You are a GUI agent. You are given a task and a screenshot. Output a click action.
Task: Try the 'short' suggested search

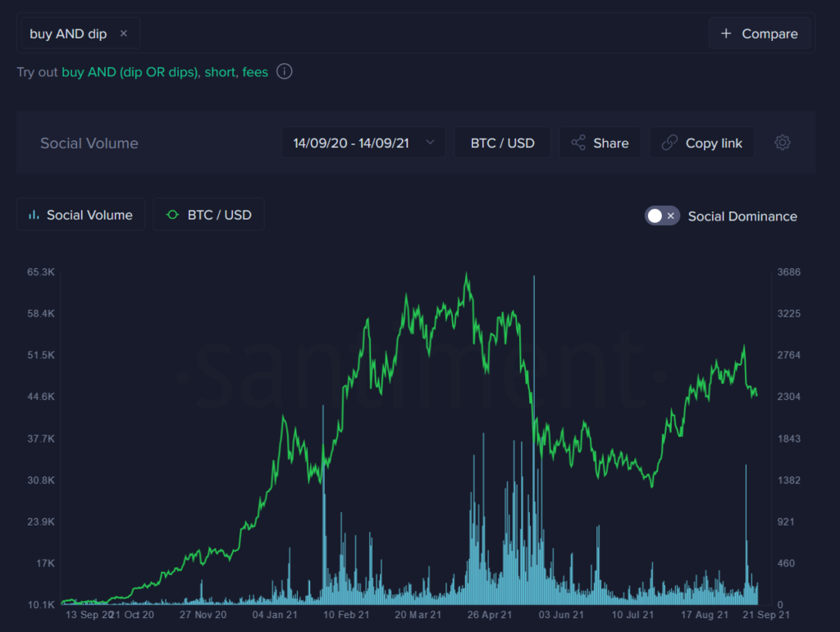[x=220, y=71]
